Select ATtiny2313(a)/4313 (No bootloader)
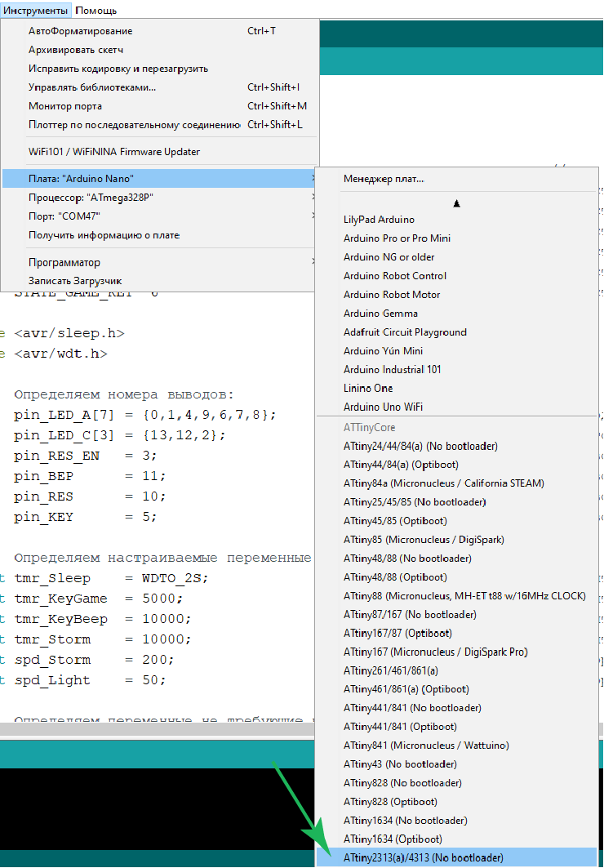Image resolution: width=604 pixels, height=868 pixels. tap(457, 858)
